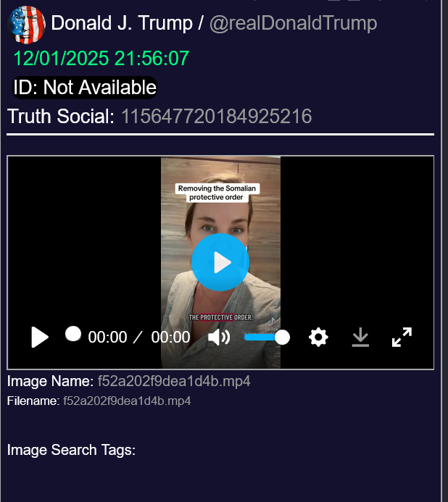Image resolution: width=448 pixels, height=502 pixels.
Task: Click Truth Social ID 115647720184925216
Action: pos(216,117)
